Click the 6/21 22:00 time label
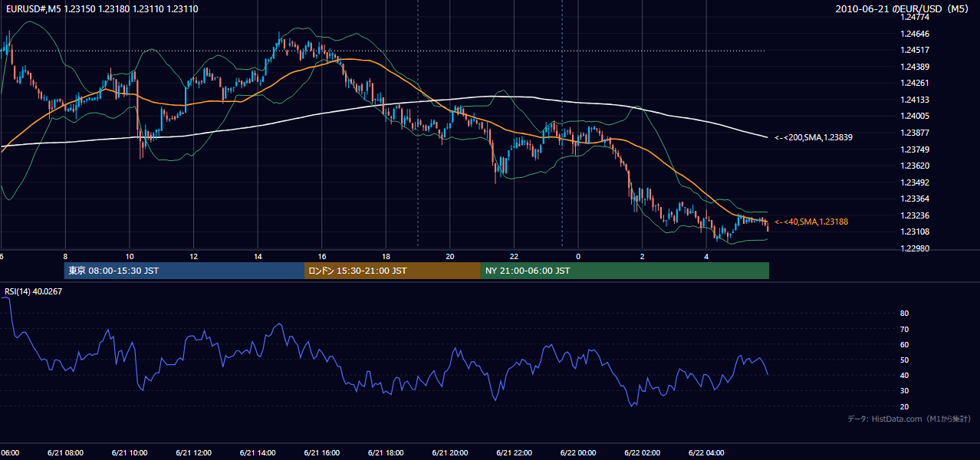The height and width of the screenshot is (460, 980). point(514,453)
